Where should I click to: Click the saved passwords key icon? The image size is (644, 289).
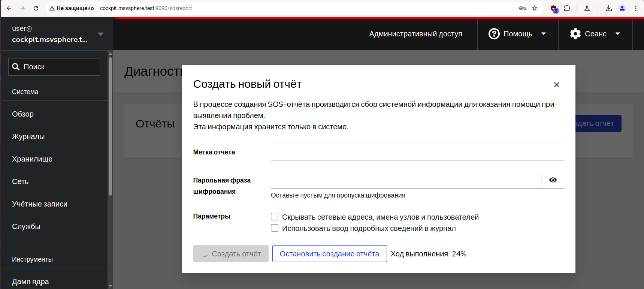tap(523, 8)
